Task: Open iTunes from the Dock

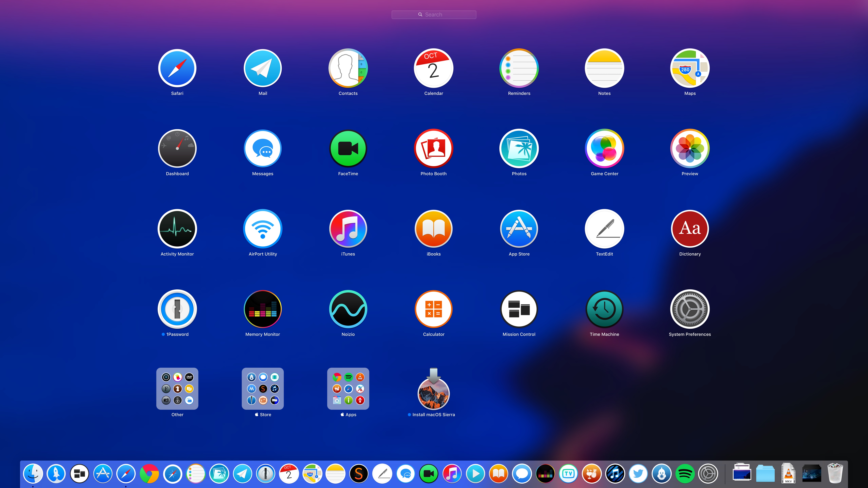Action: click(x=452, y=474)
